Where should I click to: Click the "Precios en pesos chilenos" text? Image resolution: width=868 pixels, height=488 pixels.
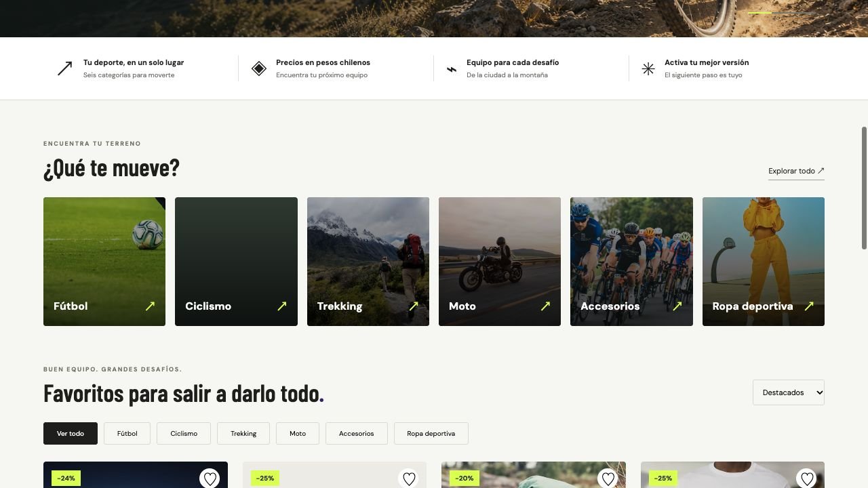coord(323,62)
